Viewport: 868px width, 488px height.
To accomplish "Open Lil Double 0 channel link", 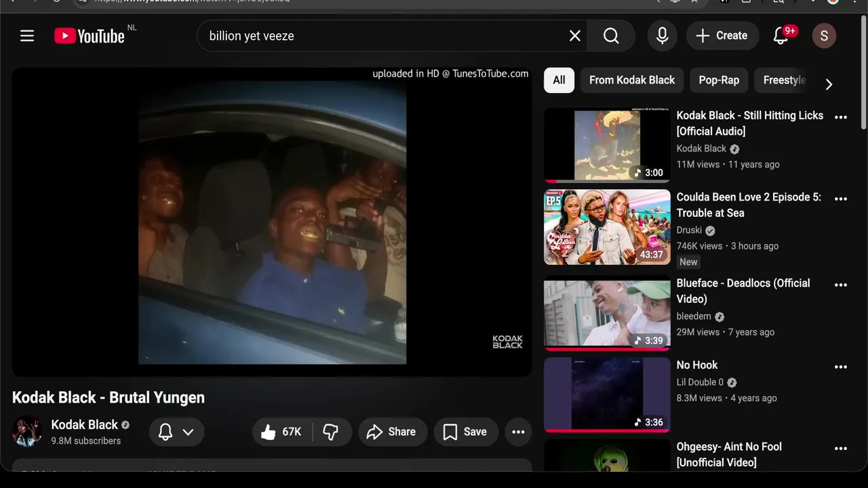I will click(x=700, y=382).
